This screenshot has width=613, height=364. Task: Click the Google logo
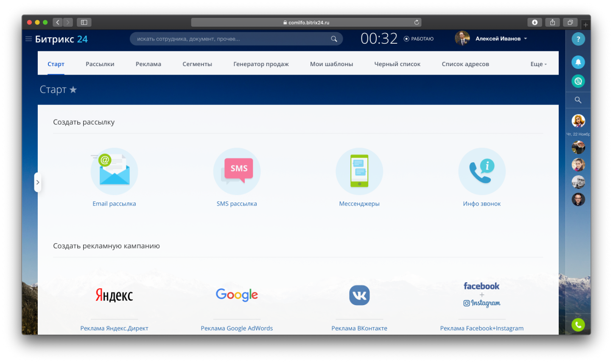[237, 295]
